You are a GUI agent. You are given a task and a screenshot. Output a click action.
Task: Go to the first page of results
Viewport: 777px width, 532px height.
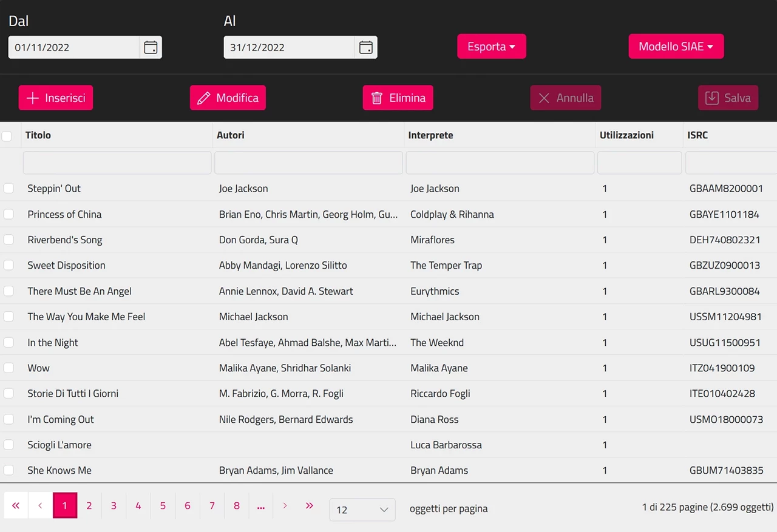pyautogui.click(x=16, y=505)
